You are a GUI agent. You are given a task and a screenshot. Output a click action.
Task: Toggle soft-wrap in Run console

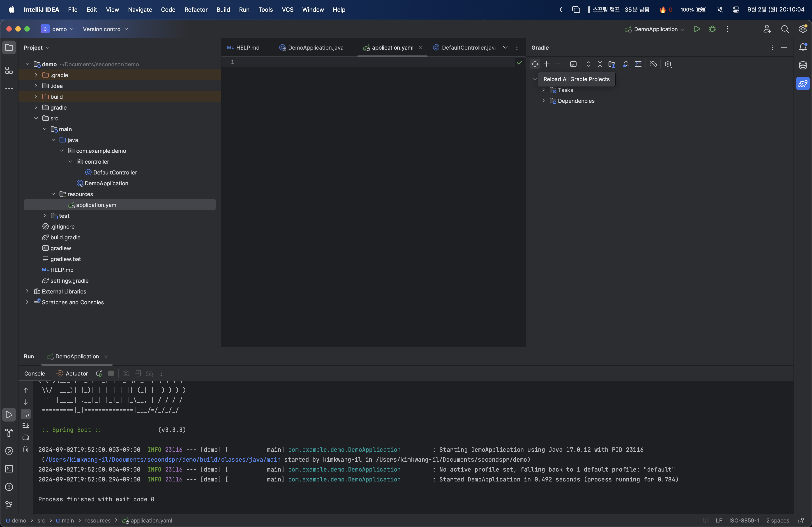[25, 414]
